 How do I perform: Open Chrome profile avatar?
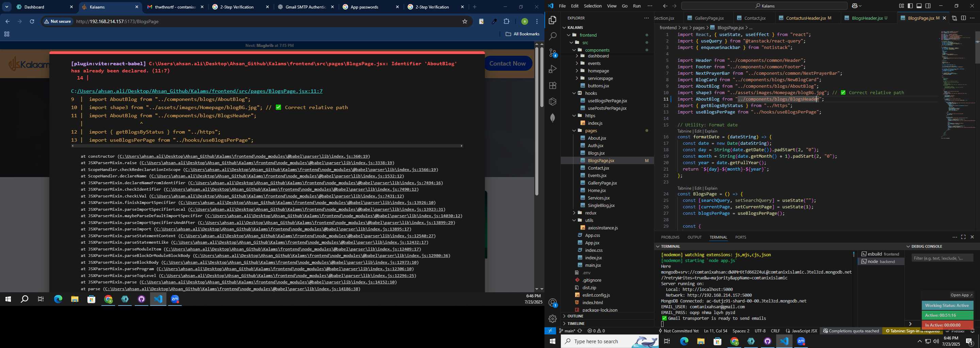(524, 22)
